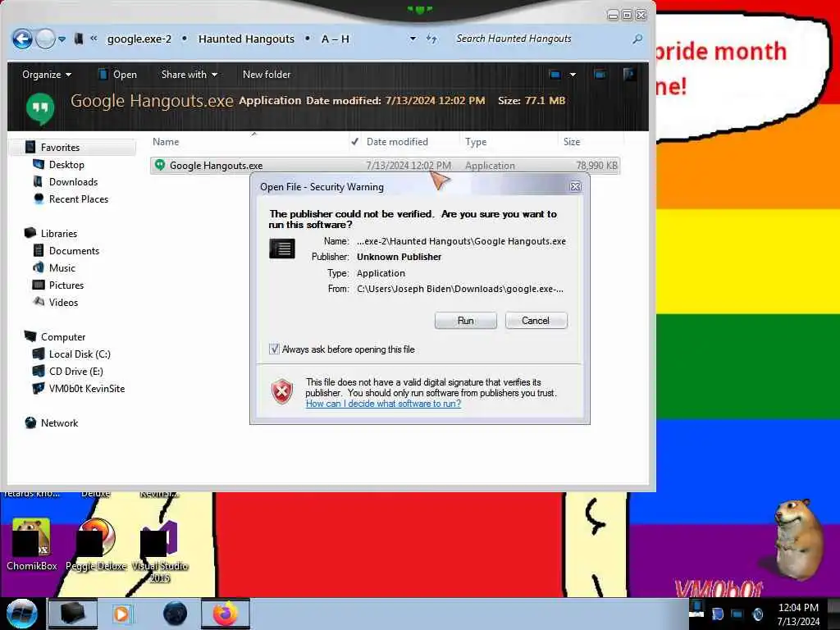Open the Windows Start button
Screen dimensions: 840x630
click(x=21, y=614)
